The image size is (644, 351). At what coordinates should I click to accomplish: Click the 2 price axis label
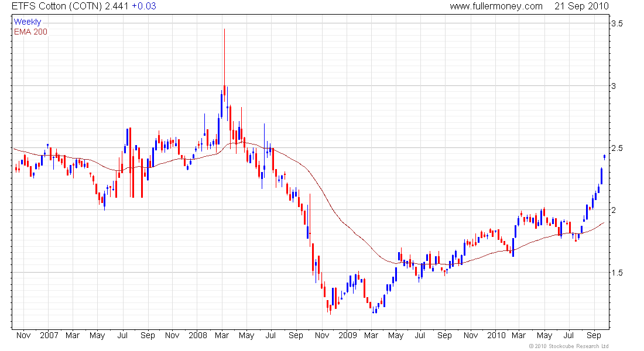pyautogui.click(x=614, y=210)
